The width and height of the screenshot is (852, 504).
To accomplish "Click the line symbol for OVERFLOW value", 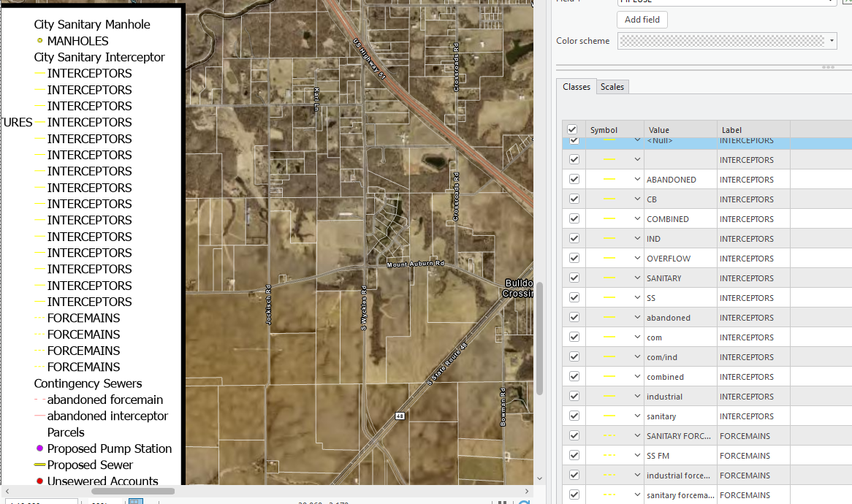I will coord(609,259).
